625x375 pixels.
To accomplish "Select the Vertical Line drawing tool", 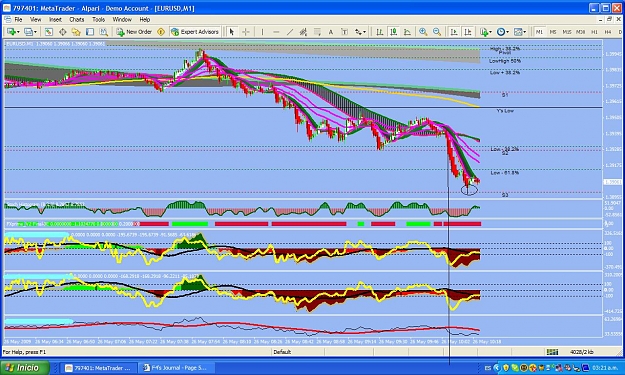I will coord(262,32).
